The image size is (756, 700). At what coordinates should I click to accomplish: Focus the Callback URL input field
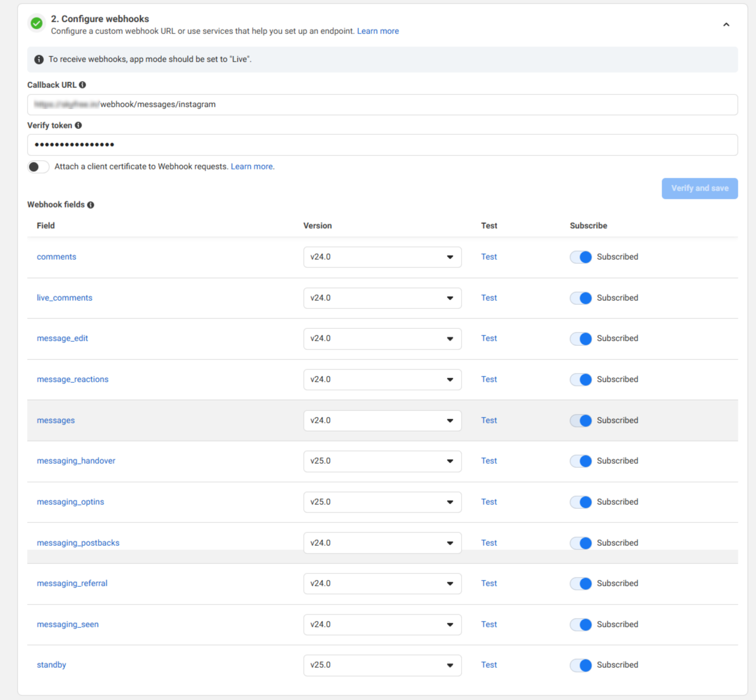pyautogui.click(x=382, y=104)
